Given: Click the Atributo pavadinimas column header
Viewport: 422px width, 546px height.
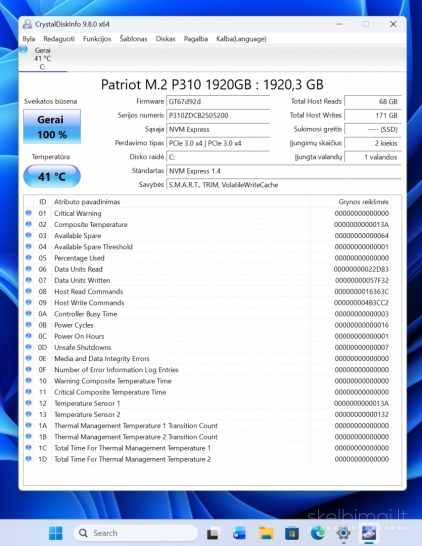Looking at the screenshot, I should coord(180,202).
